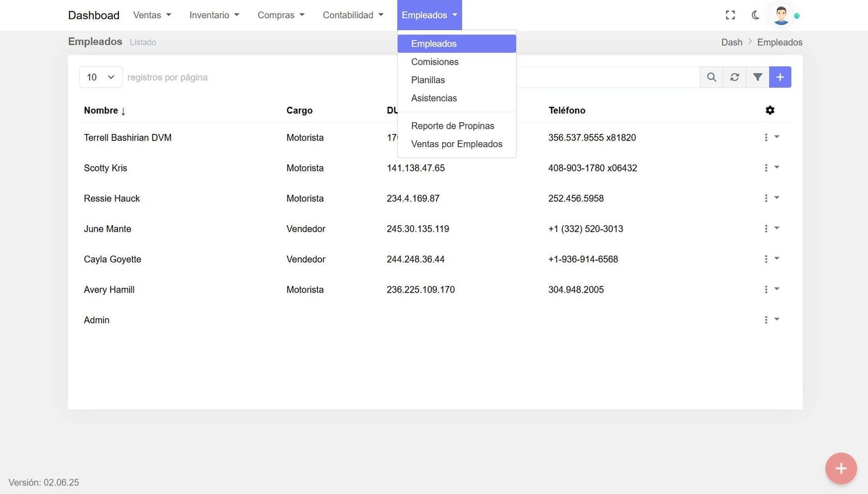Click the search input field

click(607, 77)
